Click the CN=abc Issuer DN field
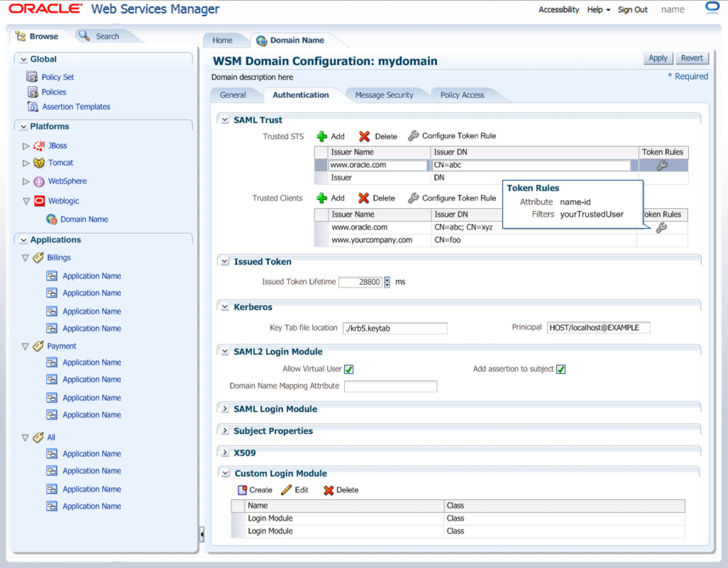 [x=531, y=165]
